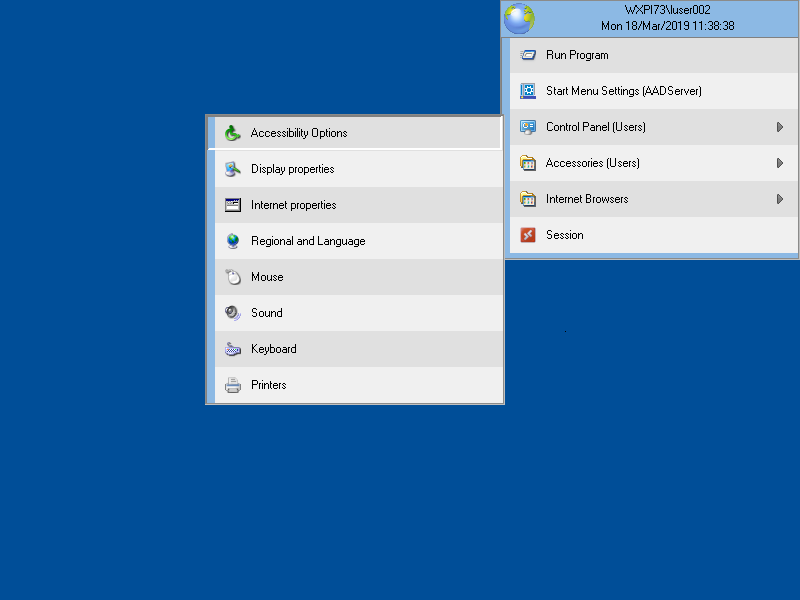Image resolution: width=800 pixels, height=600 pixels.
Task: Click the globe logo in menu header
Action: (519, 18)
